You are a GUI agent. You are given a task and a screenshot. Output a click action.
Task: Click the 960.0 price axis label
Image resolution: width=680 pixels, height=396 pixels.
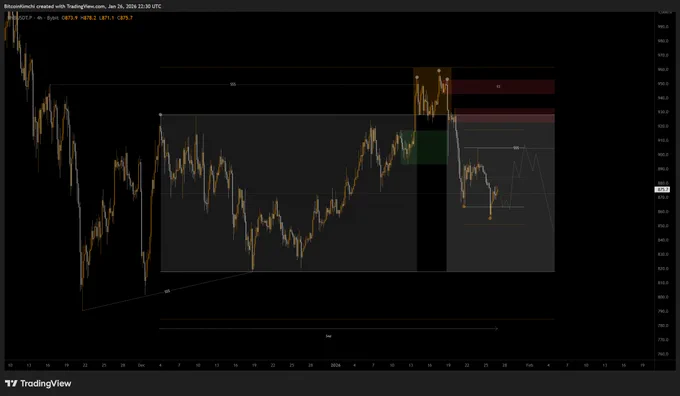(x=662, y=69)
